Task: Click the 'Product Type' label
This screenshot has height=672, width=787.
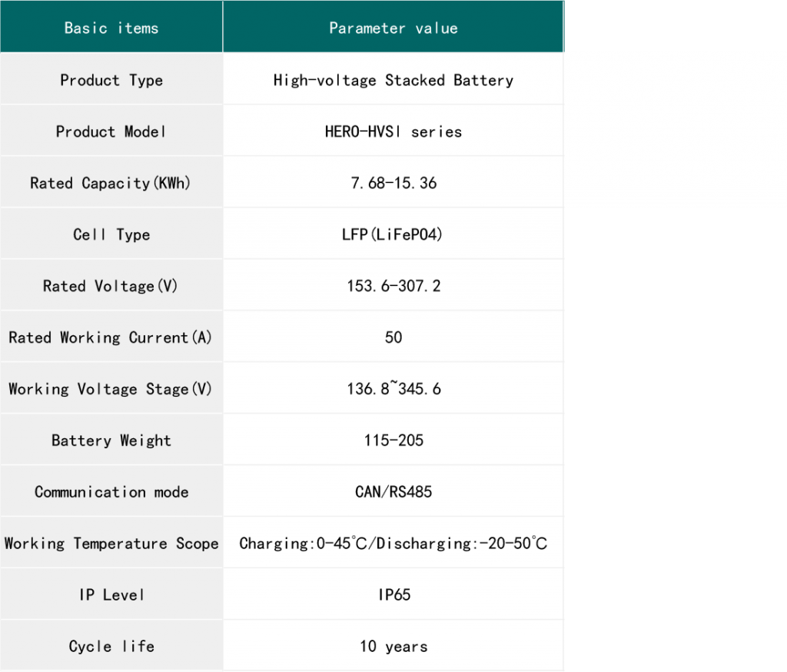Action: (111, 81)
